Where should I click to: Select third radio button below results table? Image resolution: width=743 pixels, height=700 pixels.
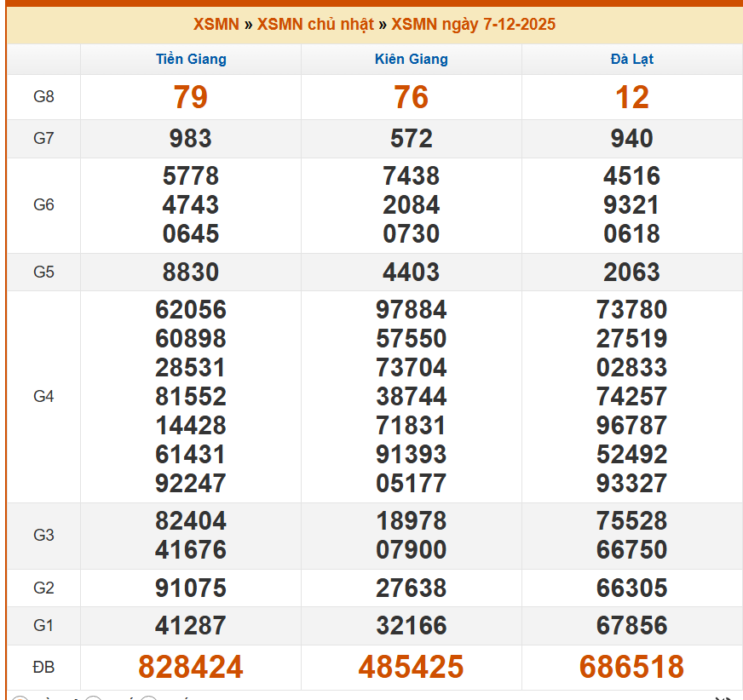pos(148,697)
